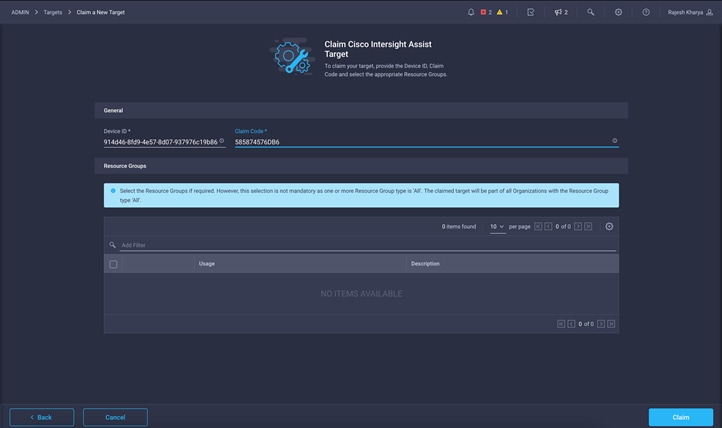The image size is (722, 428).
Task: Click the Resource Groups section header
Action: 361,166
